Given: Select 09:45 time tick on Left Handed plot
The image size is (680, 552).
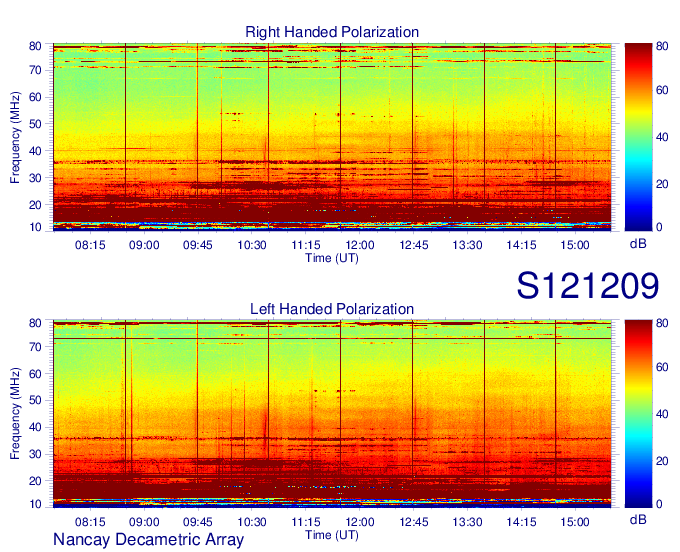Looking at the screenshot, I should 198,522.
